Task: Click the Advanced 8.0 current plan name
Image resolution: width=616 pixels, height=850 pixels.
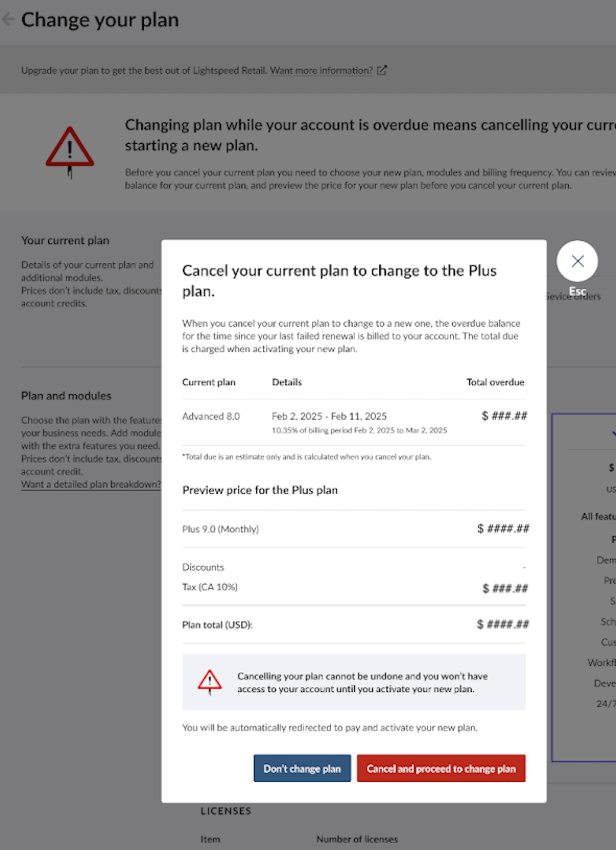Action: 211,416
